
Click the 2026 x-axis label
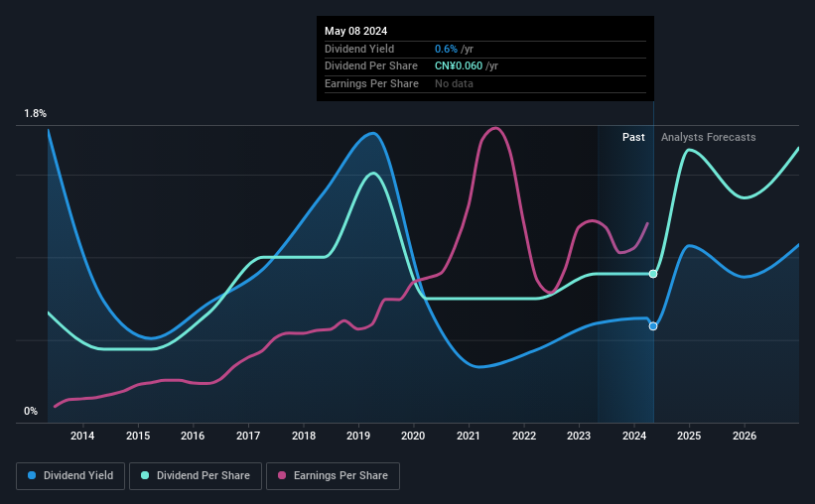[x=745, y=436]
